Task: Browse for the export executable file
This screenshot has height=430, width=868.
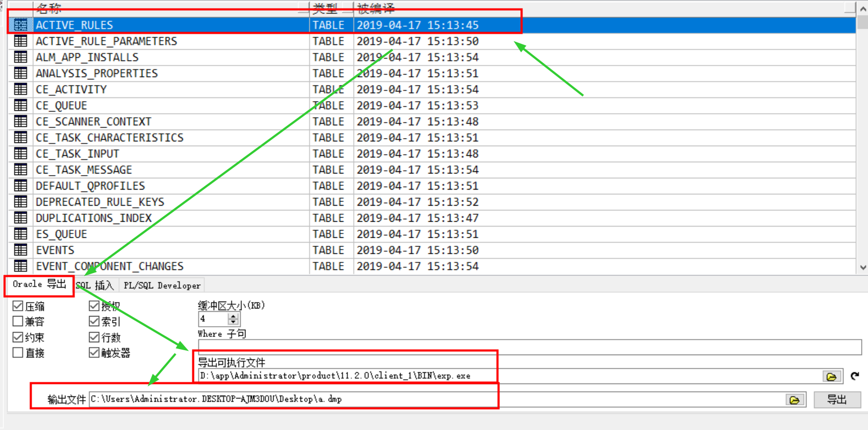Action: point(832,376)
